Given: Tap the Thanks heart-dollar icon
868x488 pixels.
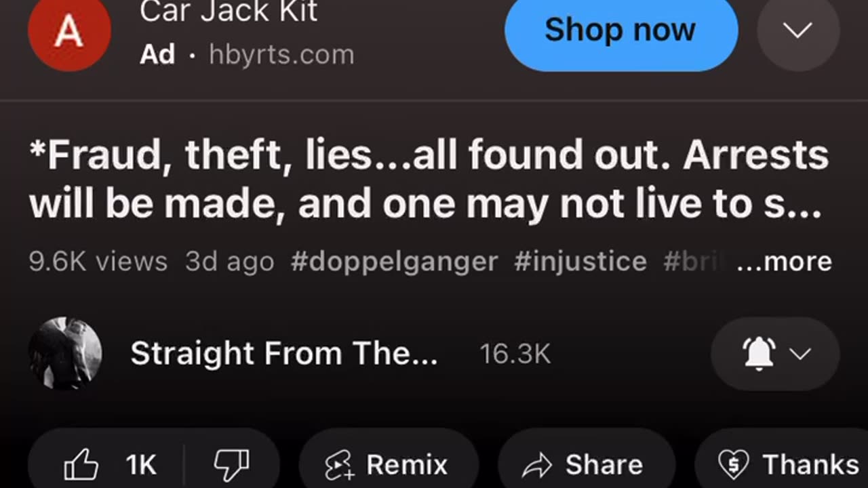Looking at the screenshot, I should [732, 466].
